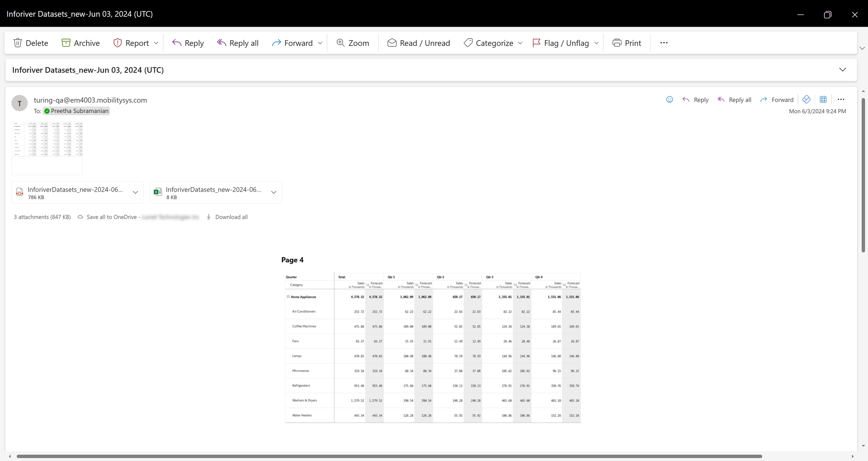Open PDF attachment options chevron
Viewport: 868px width, 461px height.
pos(135,192)
